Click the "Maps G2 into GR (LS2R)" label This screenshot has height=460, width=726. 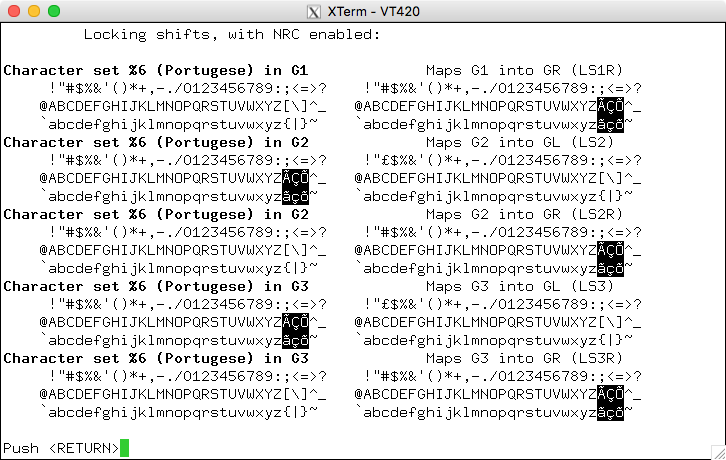[x=524, y=214]
